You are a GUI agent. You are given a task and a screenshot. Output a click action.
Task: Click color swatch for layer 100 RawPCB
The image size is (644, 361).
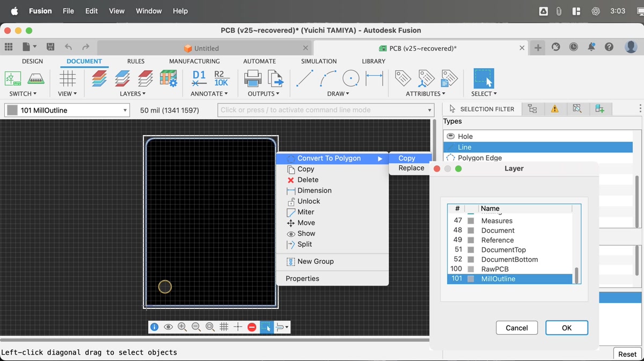pyautogui.click(x=471, y=269)
